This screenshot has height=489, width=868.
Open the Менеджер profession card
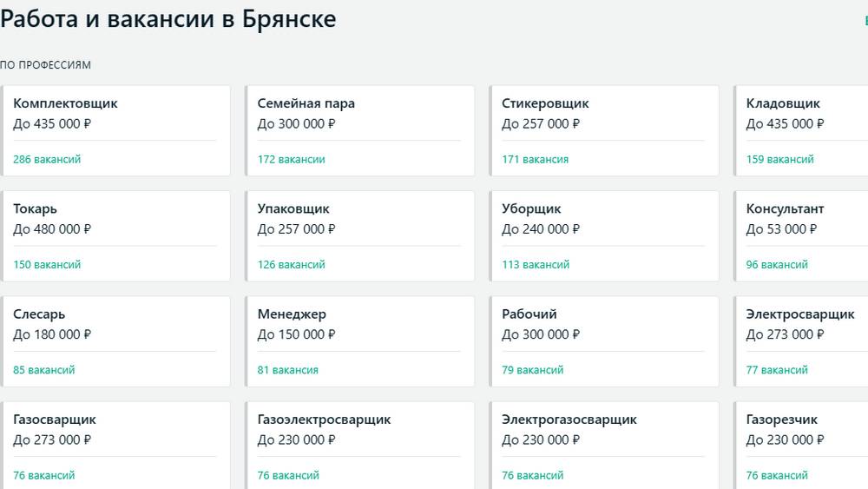click(x=360, y=341)
